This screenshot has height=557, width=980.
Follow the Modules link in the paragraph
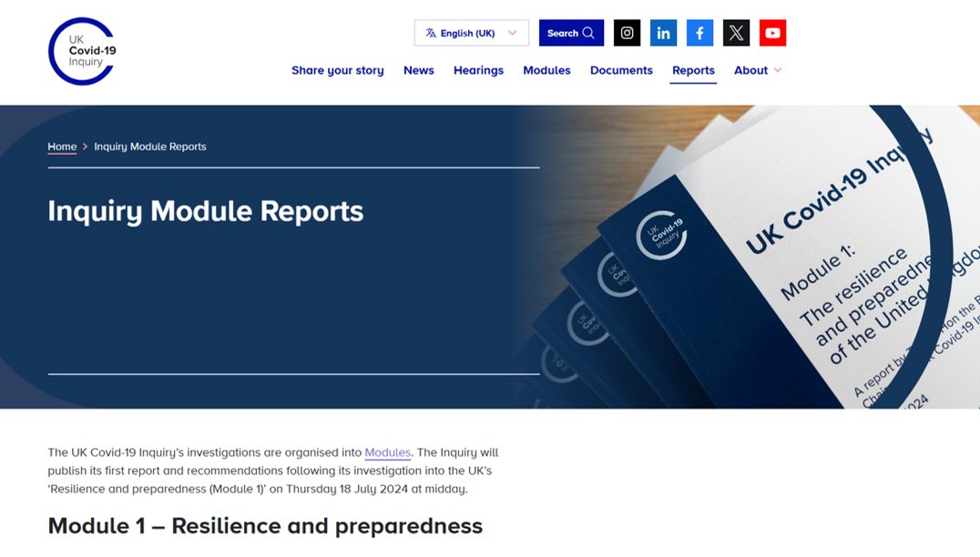[x=387, y=452]
